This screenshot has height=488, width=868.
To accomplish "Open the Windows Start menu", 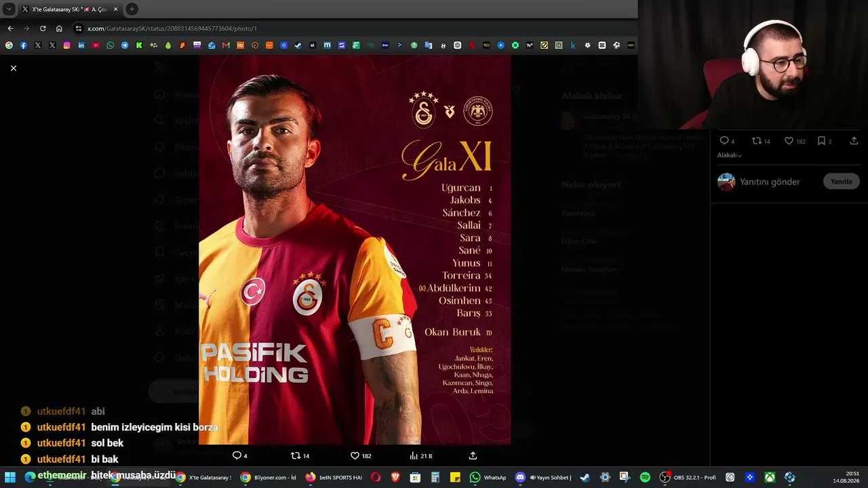I will 10,477.
